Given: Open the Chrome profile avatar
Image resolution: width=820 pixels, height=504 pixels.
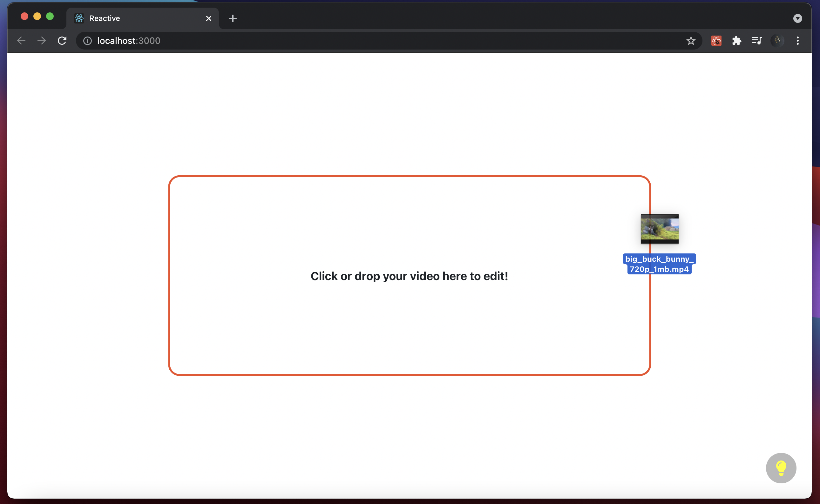Looking at the screenshot, I should (777, 41).
